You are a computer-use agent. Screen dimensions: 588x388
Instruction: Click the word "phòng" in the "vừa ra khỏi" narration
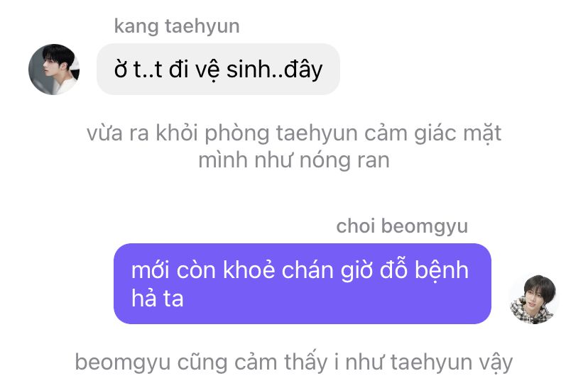point(236,133)
